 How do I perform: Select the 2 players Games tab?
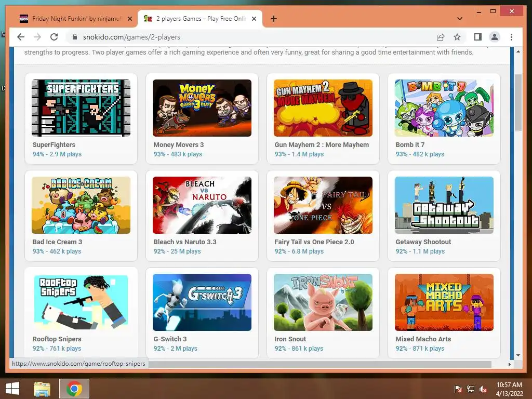pos(200,19)
